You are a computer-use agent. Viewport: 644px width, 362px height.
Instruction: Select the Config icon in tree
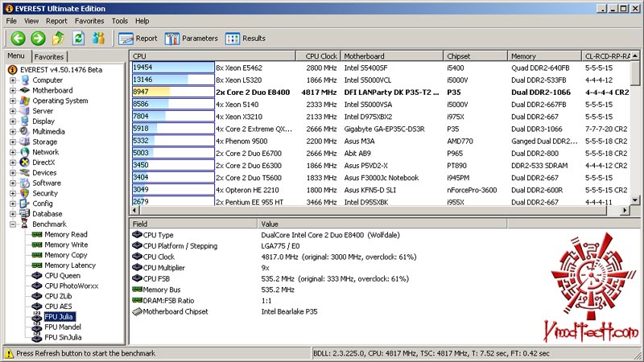click(x=25, y=204)
